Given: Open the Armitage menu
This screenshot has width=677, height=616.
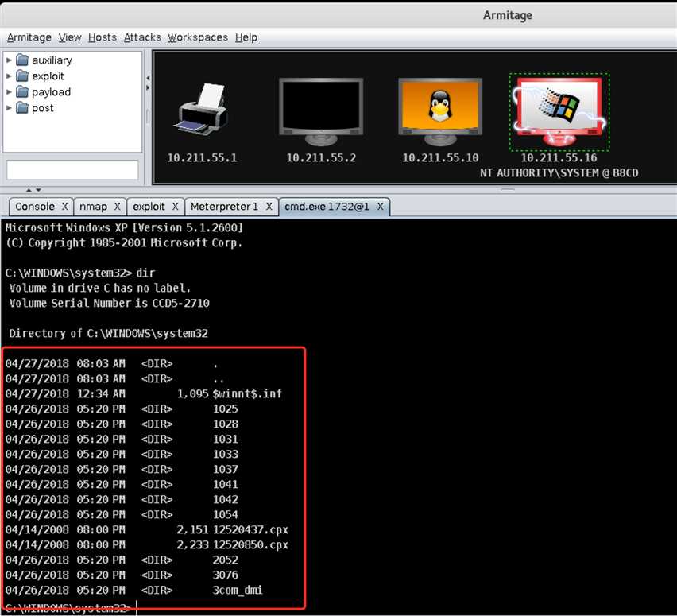Looking at the screenshot, I should tap(29, 37).
